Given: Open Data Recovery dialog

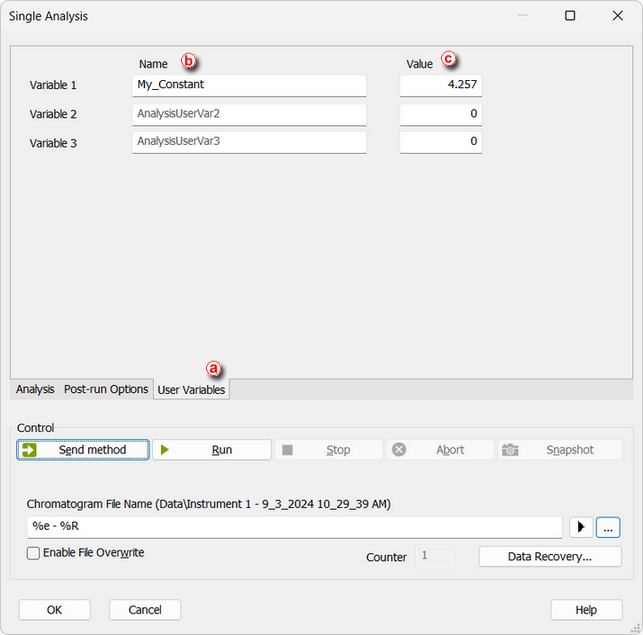Looking at the screenshot, I should tap(549, 556).
